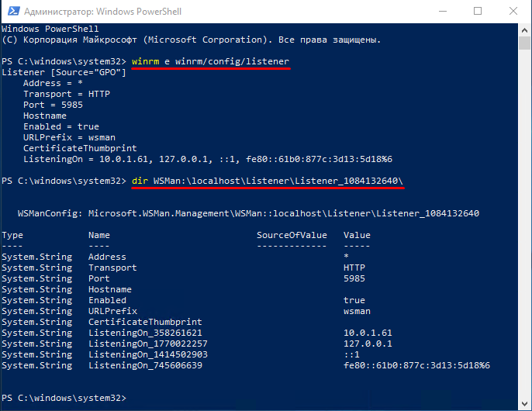Click the scrollbar down arrow
Image resolution: width=532 pixels, height=411 pixels.
click(524, 403)
